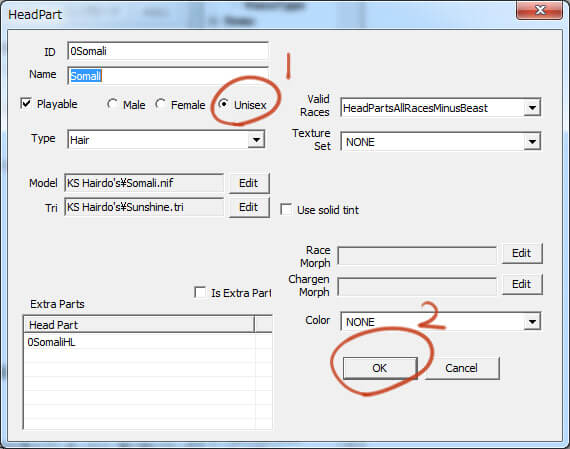Open the Color dropdown set to NONE
The width and height of the screenshot is (570, 449).
pyautogui.click(x=440, y=322)
